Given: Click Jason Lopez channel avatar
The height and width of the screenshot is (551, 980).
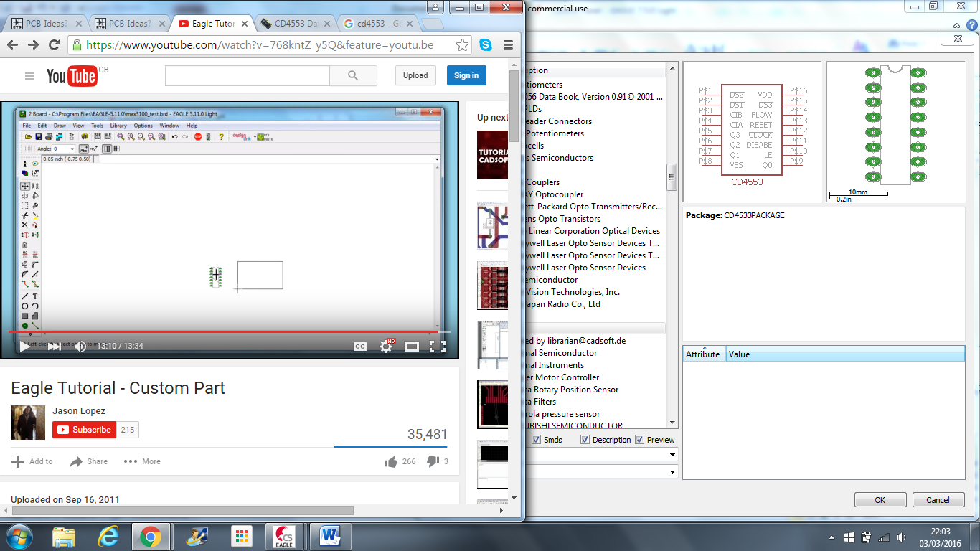Looking at the screenshot, I should (x=28, y=423).
